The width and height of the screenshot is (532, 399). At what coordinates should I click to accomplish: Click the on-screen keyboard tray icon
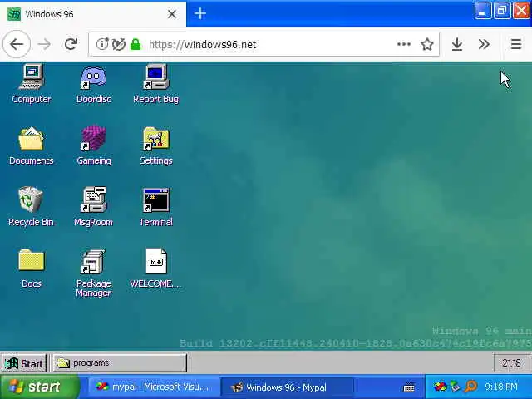pos(409,387)
